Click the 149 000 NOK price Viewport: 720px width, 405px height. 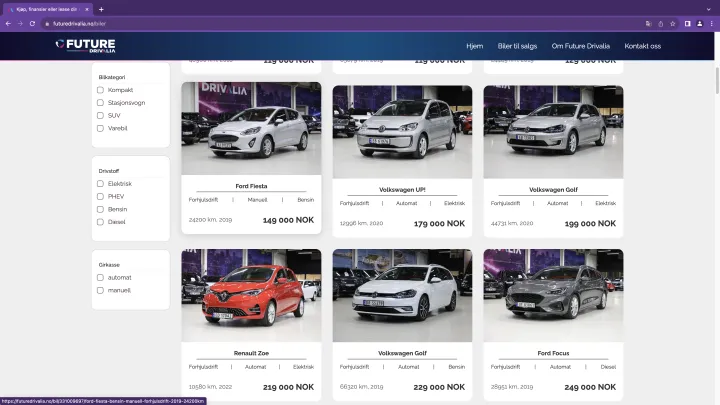288,220
